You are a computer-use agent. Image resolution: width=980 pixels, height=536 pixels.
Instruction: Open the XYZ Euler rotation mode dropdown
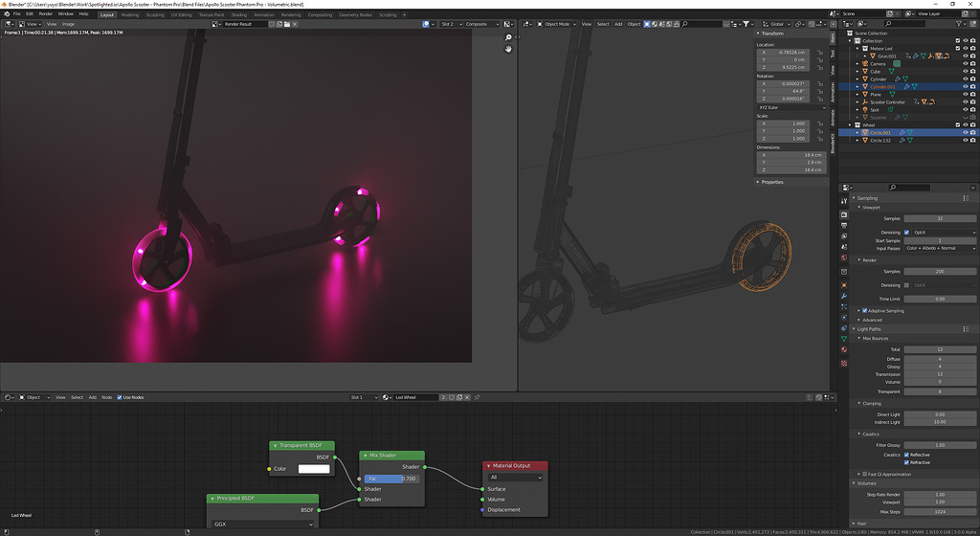tap(791, 107)
